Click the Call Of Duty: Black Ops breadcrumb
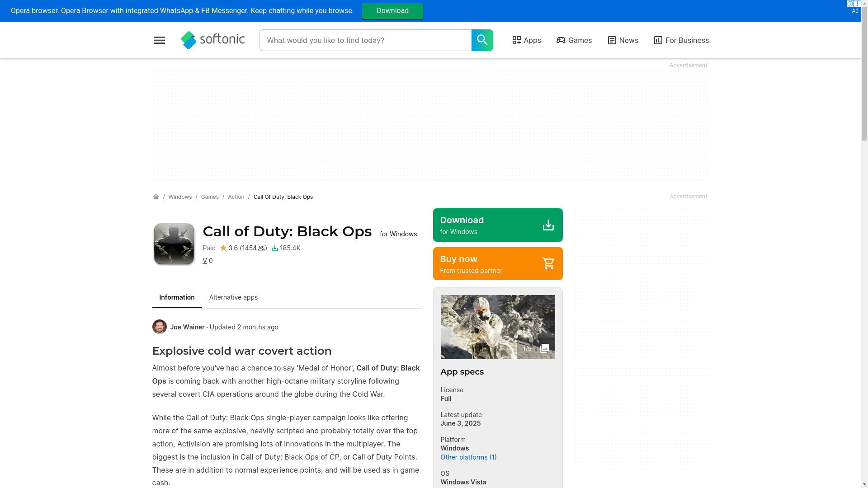Screen dimensions: 868x488 point(283,197)
